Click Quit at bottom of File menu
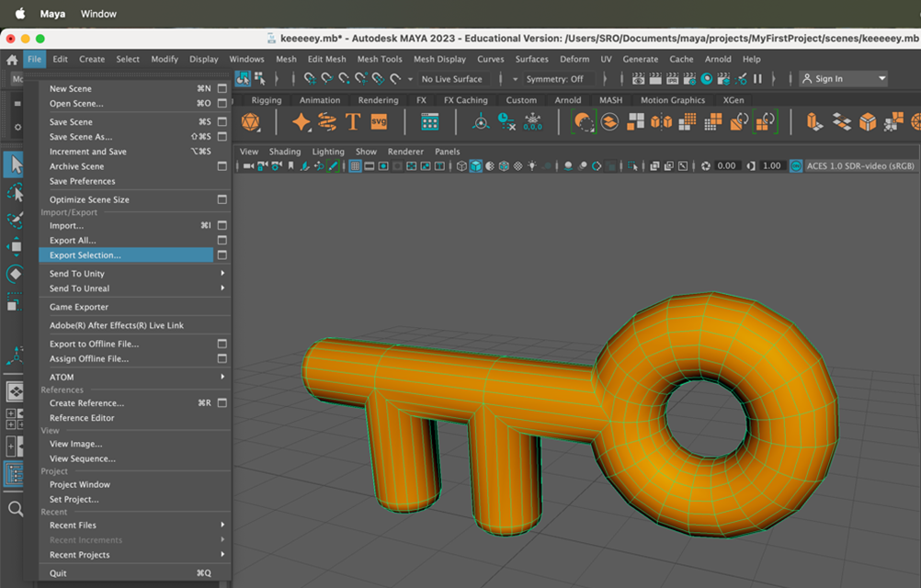 [58, 573]
